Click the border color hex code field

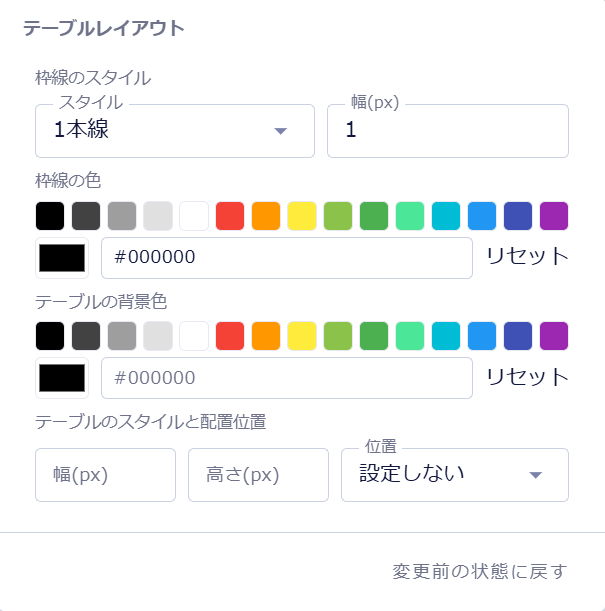click(x=286, y=258)
